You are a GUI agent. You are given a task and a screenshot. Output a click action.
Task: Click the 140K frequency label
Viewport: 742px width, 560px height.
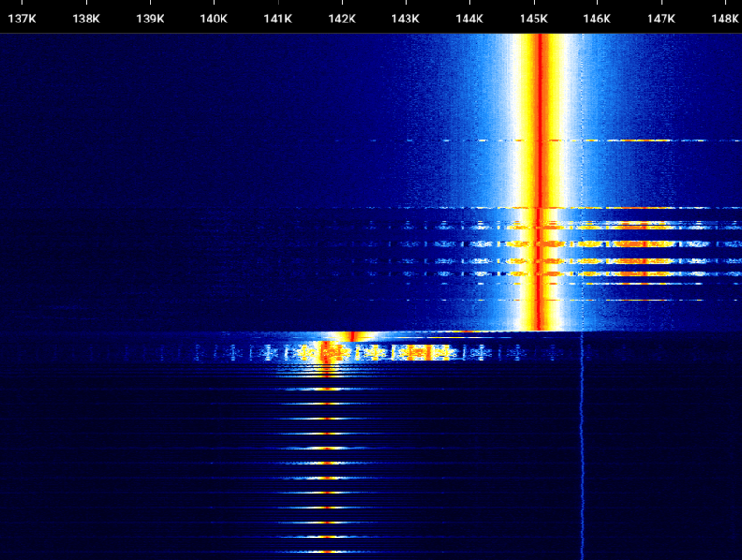pyautogui.click(x=213, y=19)
